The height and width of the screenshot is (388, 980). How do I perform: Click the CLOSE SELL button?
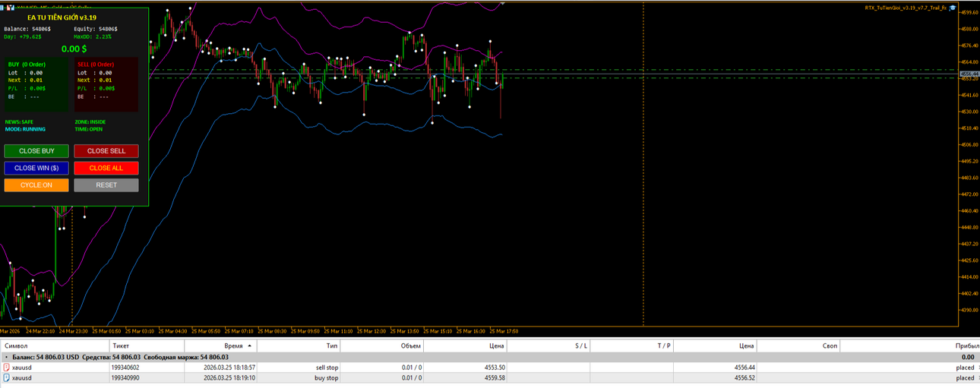click(x=106, y=151)
